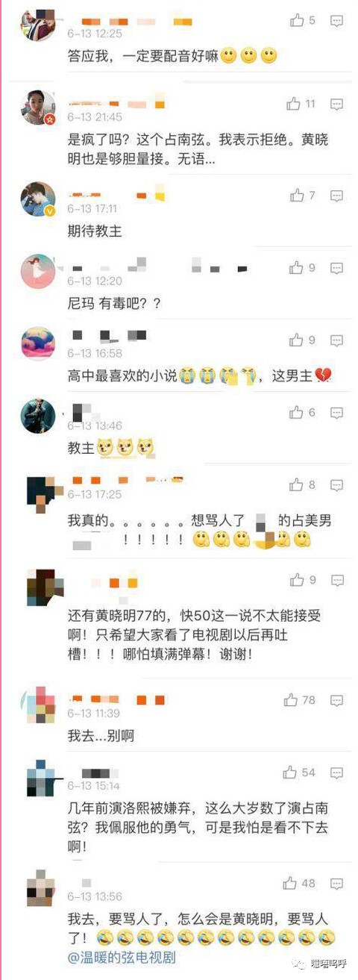Open avatar of the '是疯了吗' commenter
The height and width of the screenshot is (980, 358).
pos(37,107)
